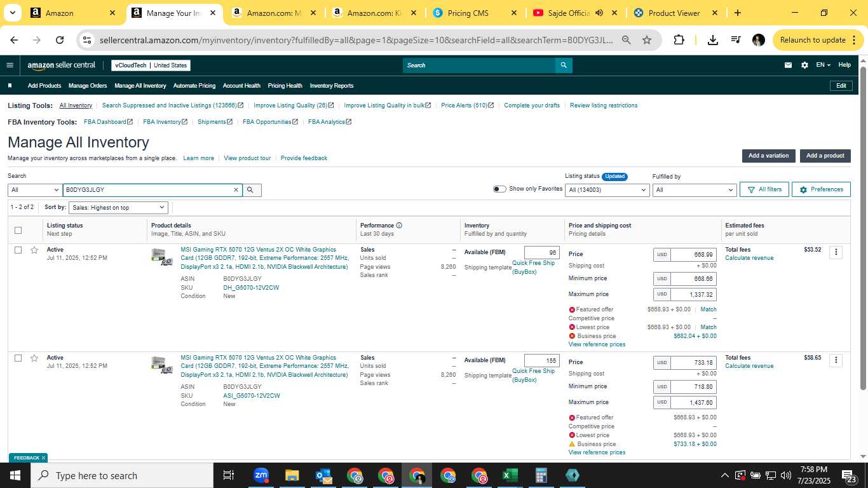Select checkbox for ASI_G5070-12V2CW listing

[x=18, y=358]
